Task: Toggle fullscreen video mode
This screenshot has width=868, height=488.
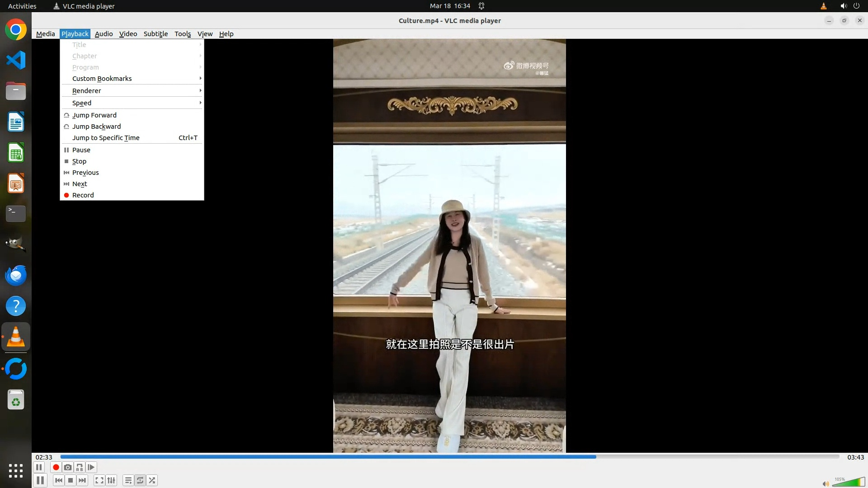Action: pos(99,480)
